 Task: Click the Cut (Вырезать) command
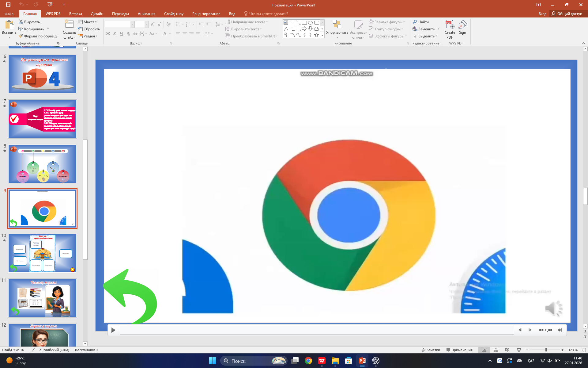coord(29,22)
